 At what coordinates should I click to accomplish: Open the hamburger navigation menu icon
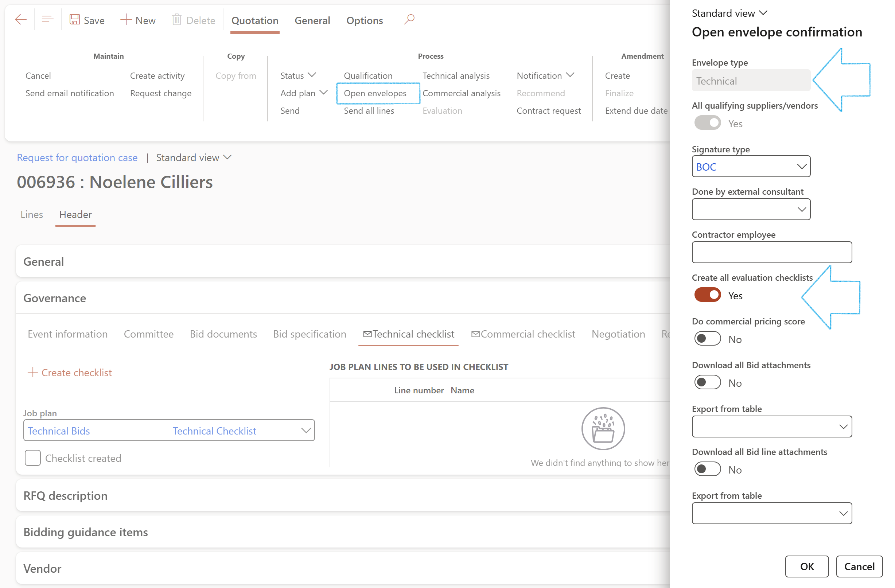47,20
